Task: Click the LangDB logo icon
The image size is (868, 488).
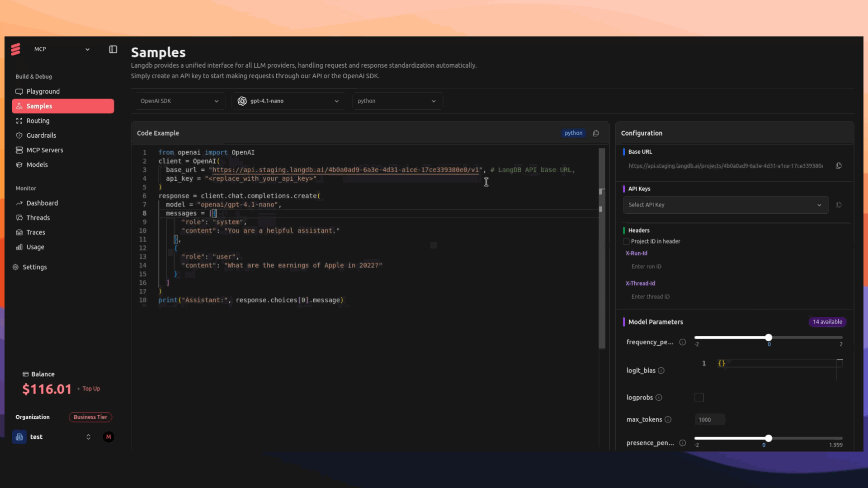Action: 16,49
